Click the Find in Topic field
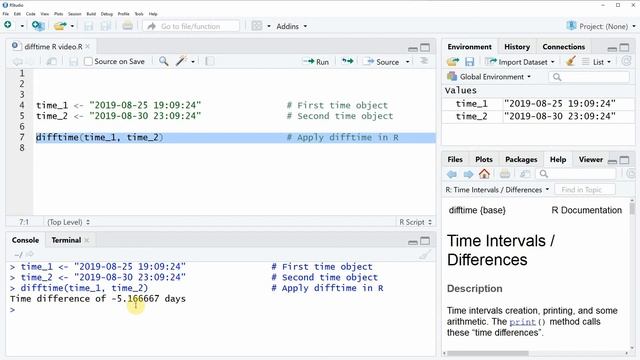 coord(584,190)
